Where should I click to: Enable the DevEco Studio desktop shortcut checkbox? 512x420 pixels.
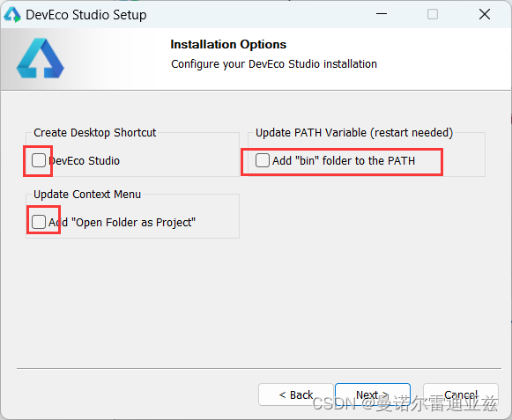coord(39,160)
